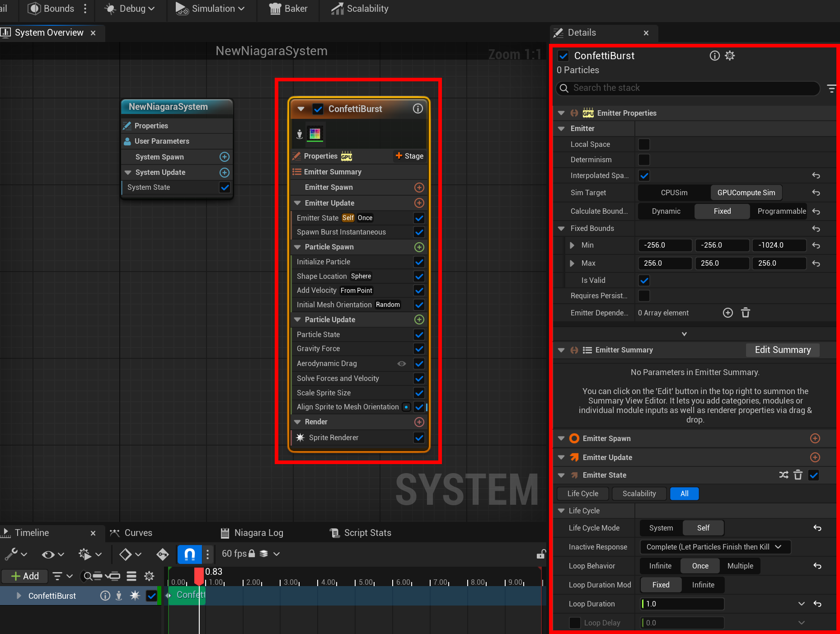Open the Simulation dropdown menu
The image size is (840, 634).
point(210,9)
